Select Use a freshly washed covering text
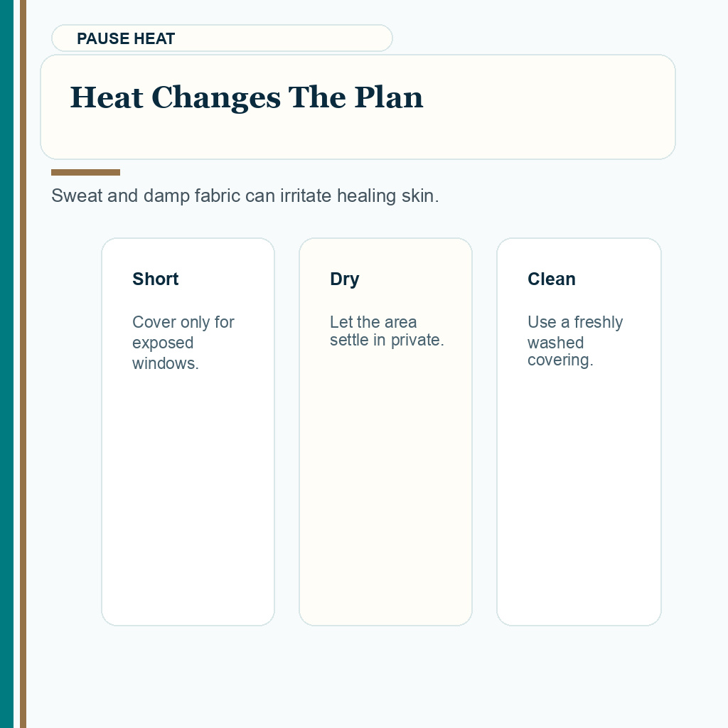Image resolution: width=728 pixels, height=728 pixels. click(x=575, y=341)
